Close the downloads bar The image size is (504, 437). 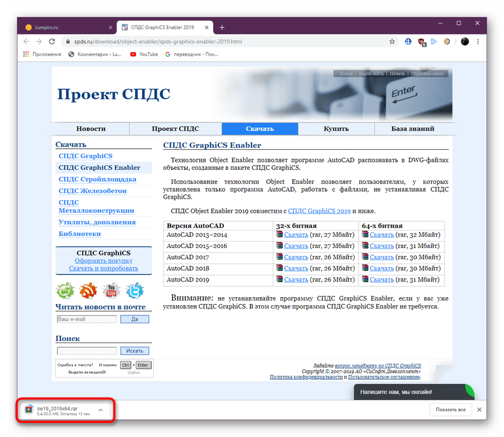click(x=480, y=410)
